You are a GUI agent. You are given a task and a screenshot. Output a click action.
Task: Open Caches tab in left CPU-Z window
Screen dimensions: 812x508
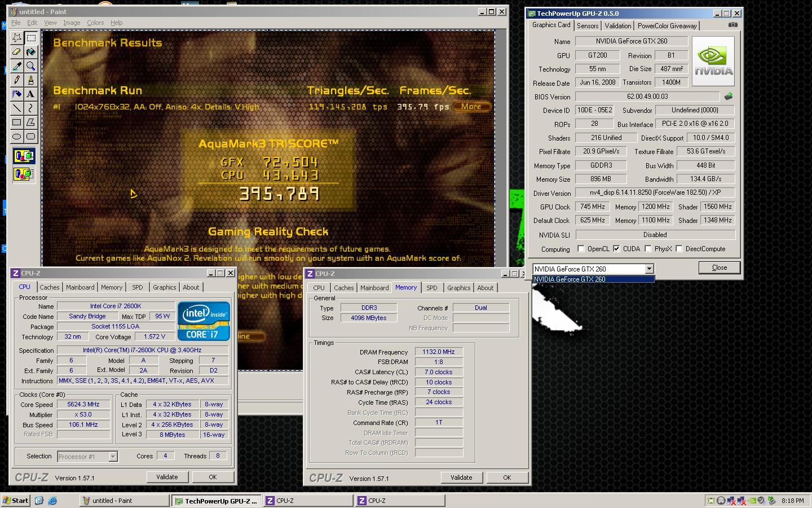pyautogui.click(x=50, y=287)
